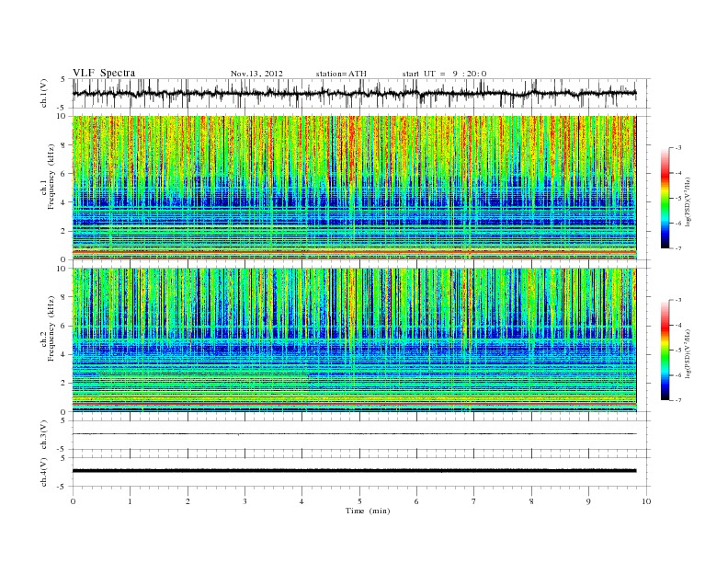
Task: Click the "ch.4(V)" axis label
Action: (44, 473)
